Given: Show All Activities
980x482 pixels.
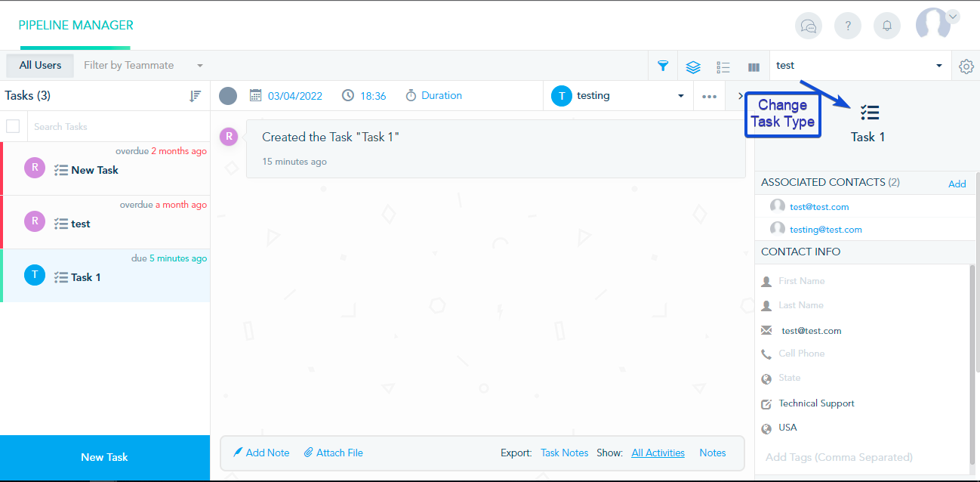Looking at the screenshot, I should tap(658, 453).
